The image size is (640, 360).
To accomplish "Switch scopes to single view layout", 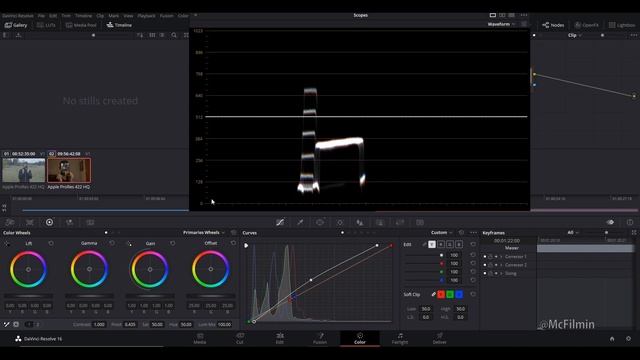I will (x=493, y=15).
